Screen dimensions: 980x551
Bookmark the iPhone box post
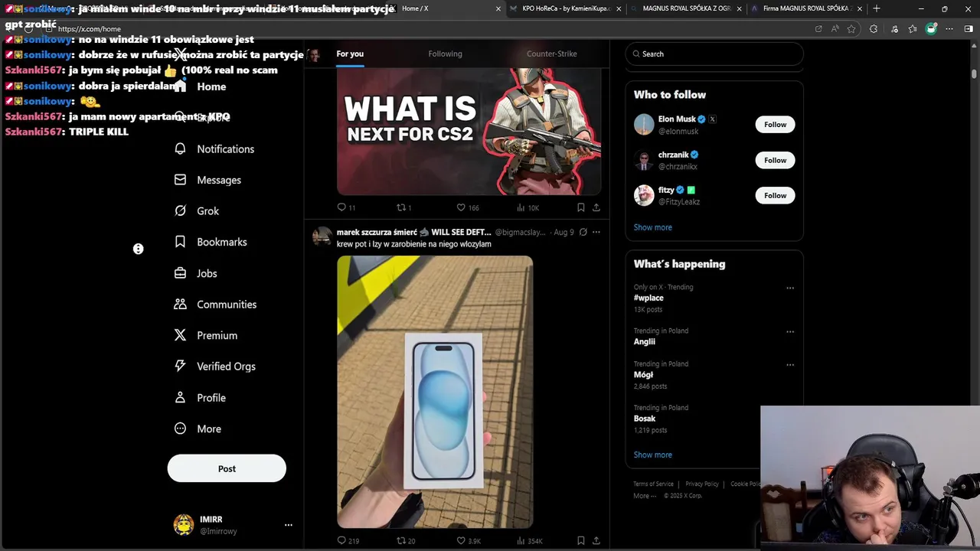click(x=581, y=541)
